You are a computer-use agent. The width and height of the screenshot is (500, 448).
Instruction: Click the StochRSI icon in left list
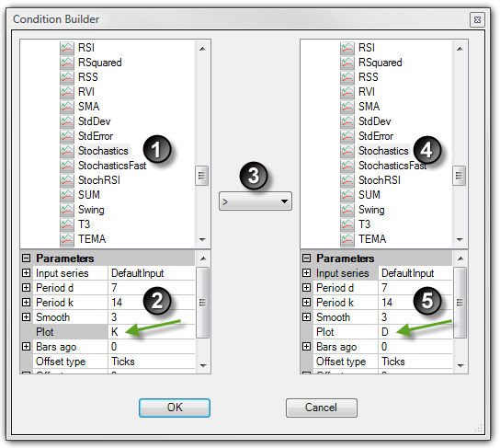click(x=67, y=180)
